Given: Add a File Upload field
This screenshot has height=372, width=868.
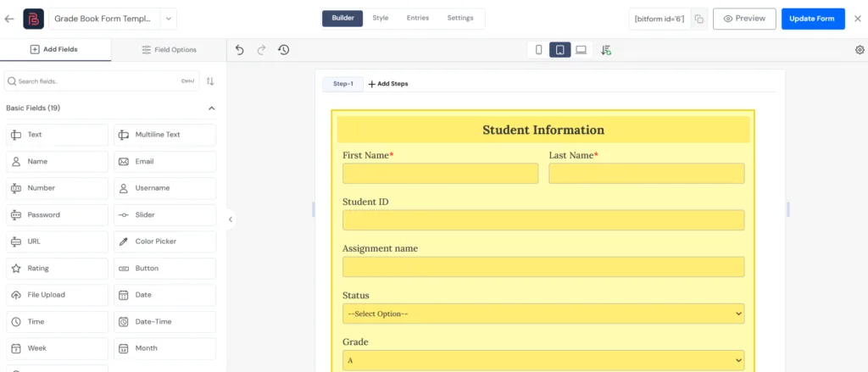Looking at the screenshot, I should tap(57, 295).
